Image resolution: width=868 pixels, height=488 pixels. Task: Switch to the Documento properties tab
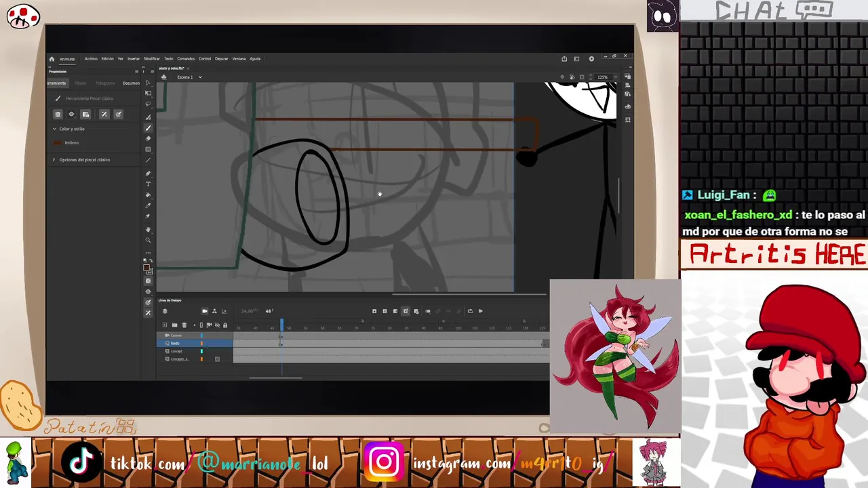(x=131, y=83)
